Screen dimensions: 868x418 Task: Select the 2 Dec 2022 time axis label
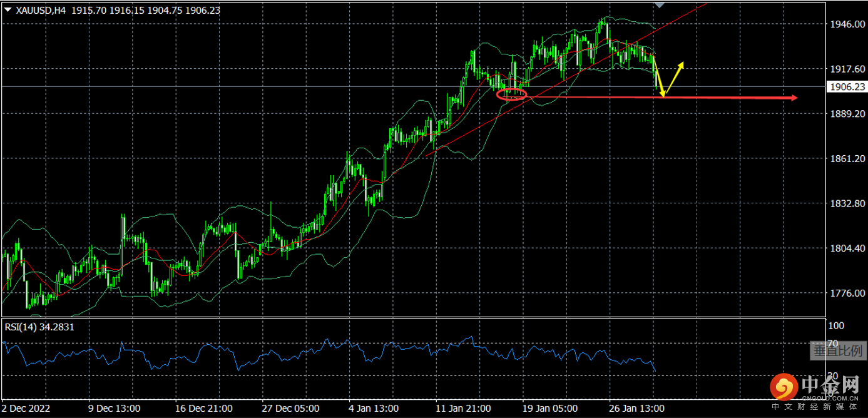26,409
